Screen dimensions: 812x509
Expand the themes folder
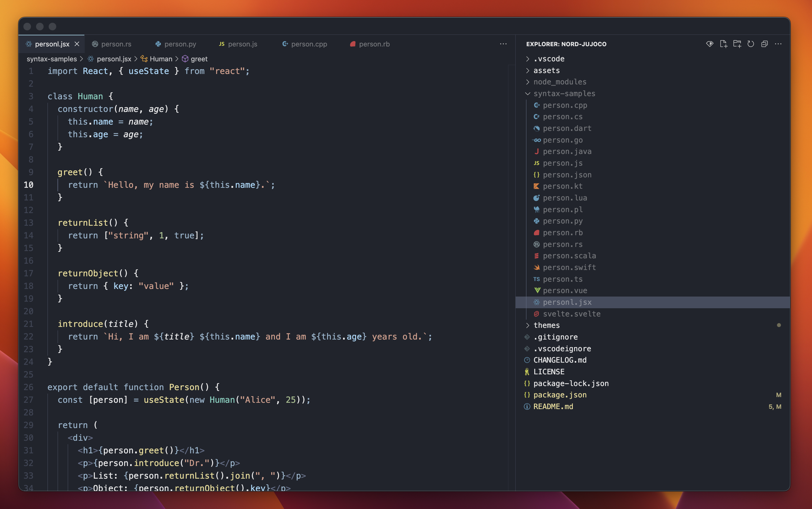(546, 325)
